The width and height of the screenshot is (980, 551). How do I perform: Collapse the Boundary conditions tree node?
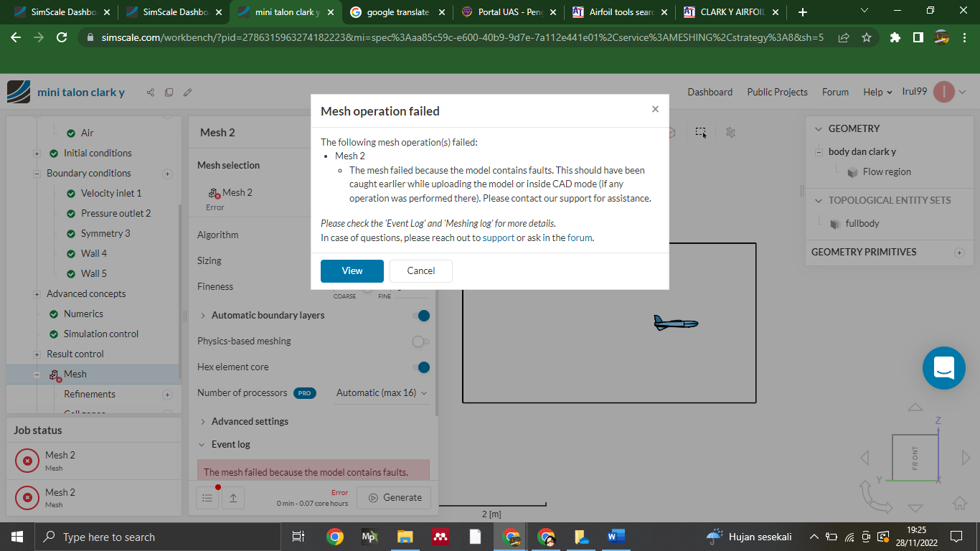(37, 174)
